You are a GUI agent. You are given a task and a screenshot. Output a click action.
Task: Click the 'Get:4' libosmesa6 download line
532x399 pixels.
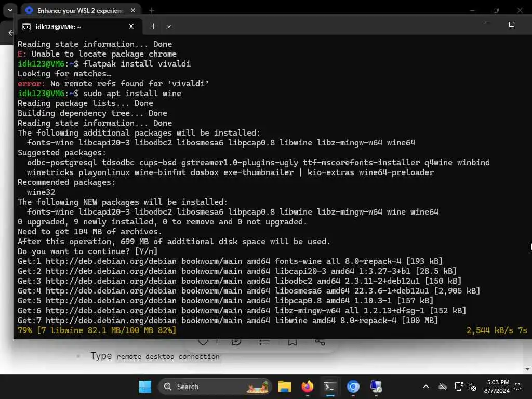pos(249,291)
